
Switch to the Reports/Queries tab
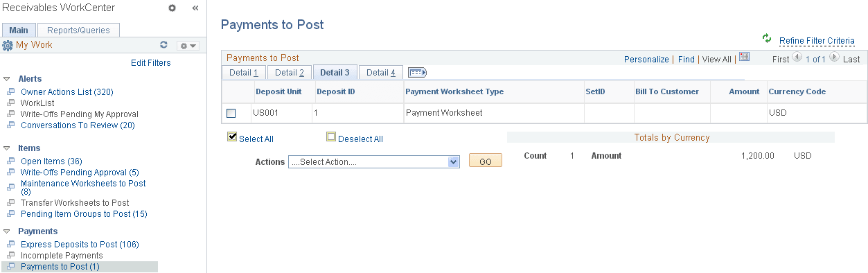coord(78,30)
